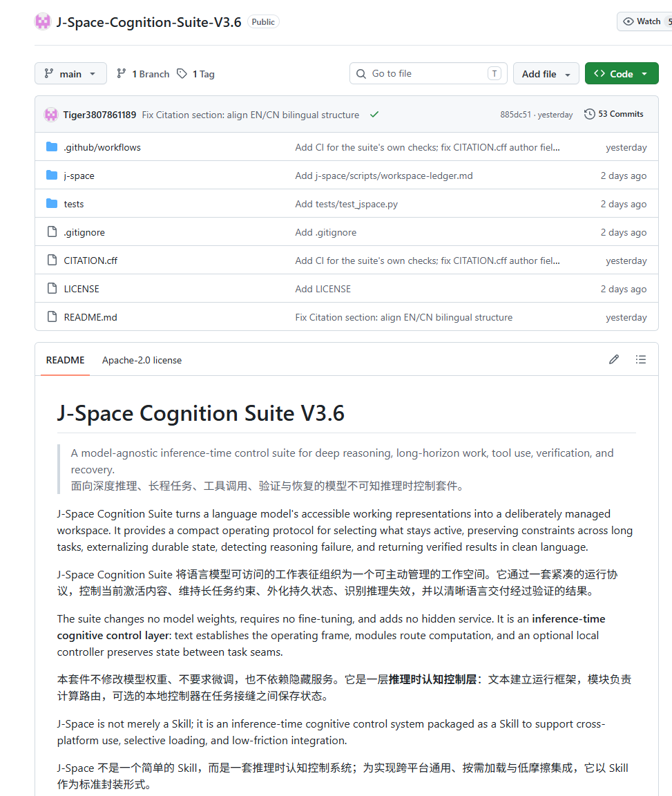
Task: Click the Tiger3807861189 committer avatar
Action: point(50,115)
